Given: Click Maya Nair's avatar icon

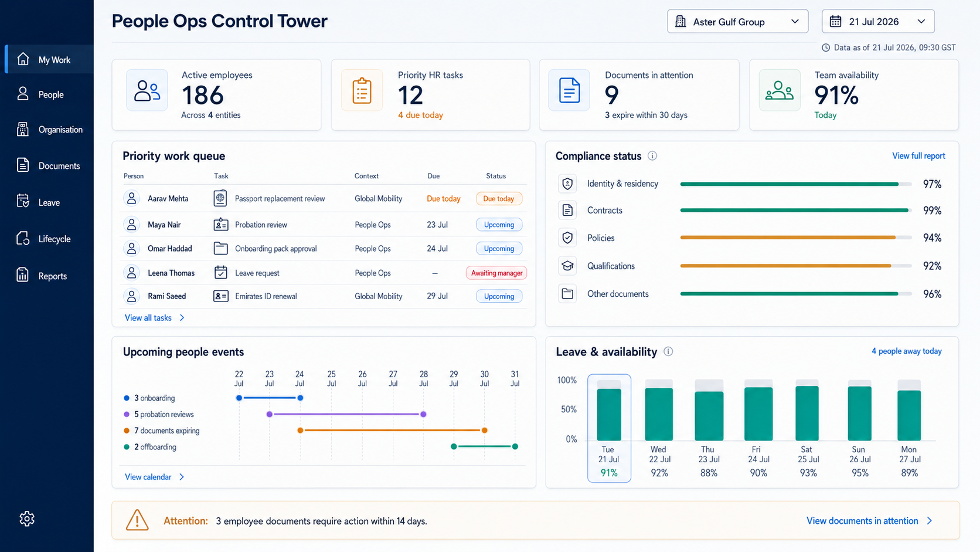Looking at the screenshot, I should 132,225.
